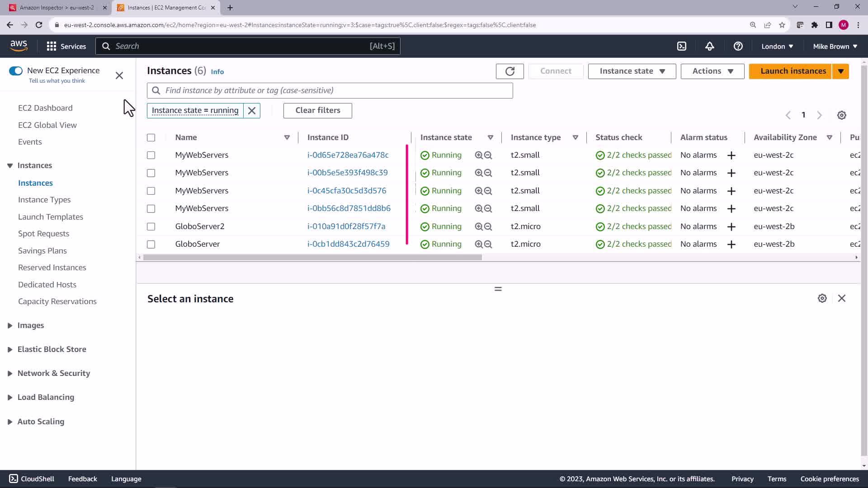Open table preferences gear above Availability Zone
The image size is (868, 488).
(841, 115)
